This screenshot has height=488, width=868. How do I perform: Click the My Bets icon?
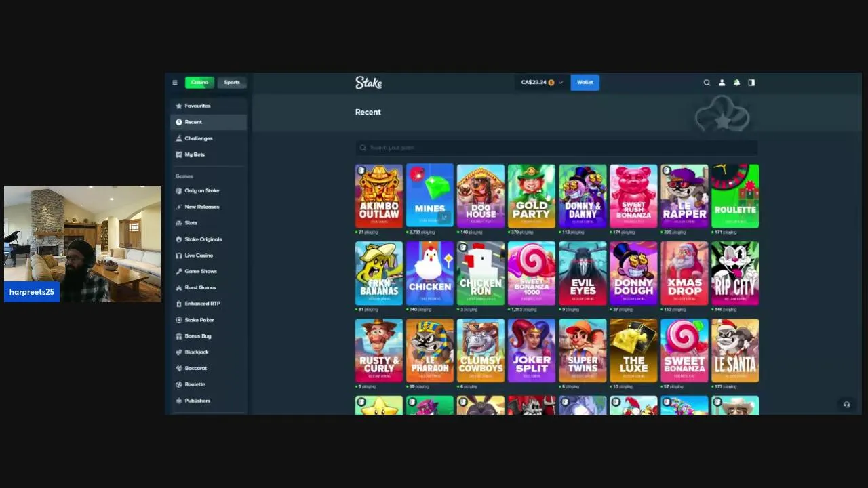tap(178, 155)
